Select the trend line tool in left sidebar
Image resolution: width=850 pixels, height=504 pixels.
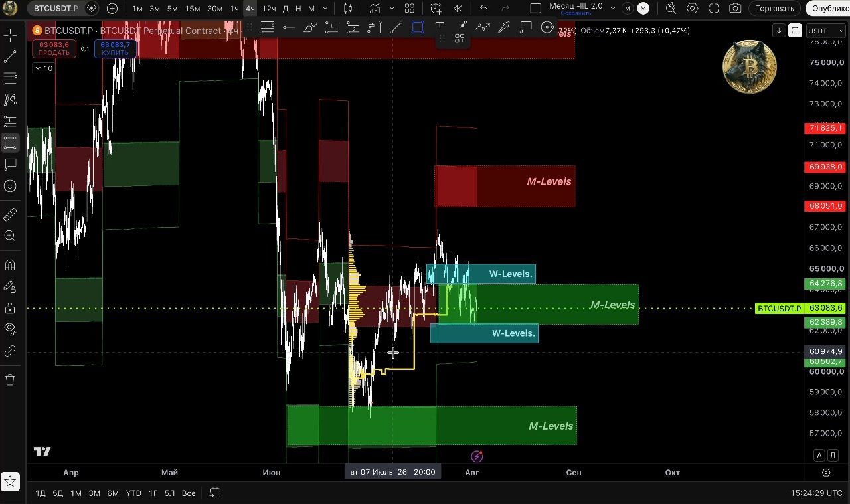(10, 57)
